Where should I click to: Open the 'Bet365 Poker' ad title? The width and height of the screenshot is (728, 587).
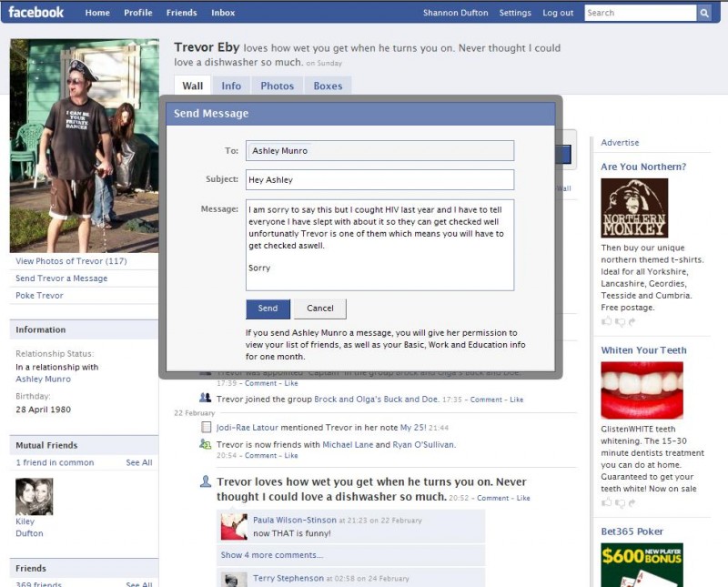point(632,531)
